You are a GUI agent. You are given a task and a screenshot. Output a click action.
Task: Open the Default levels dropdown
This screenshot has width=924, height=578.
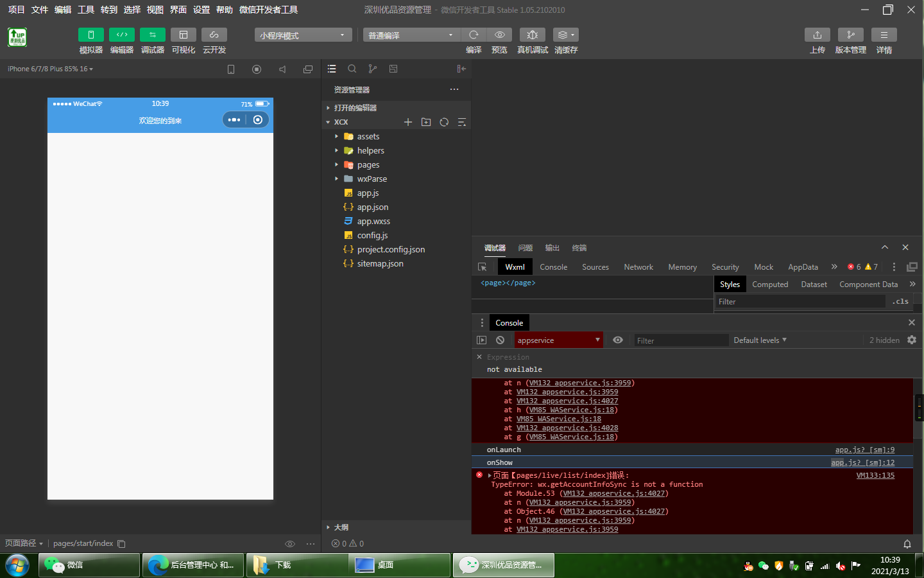[760, 340]
